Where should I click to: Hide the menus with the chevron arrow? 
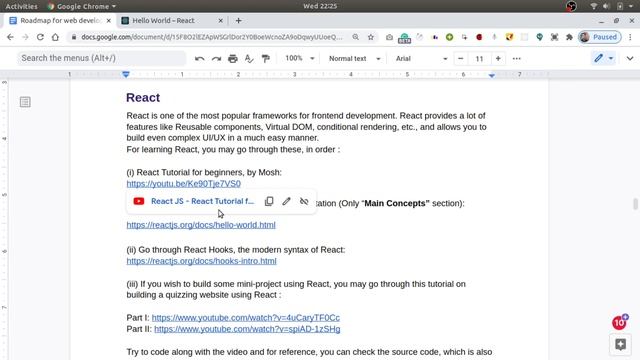[x=630, y=58]
